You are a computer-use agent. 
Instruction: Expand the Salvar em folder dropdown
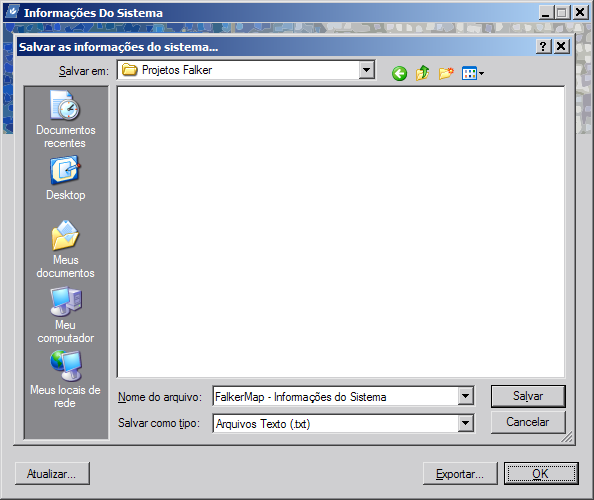click(x=366, y=70)
